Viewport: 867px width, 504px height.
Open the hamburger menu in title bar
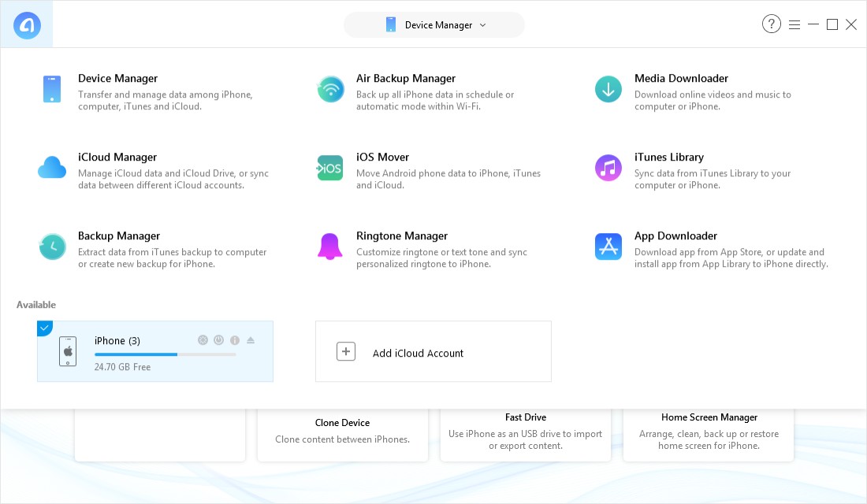pos(794,25)
